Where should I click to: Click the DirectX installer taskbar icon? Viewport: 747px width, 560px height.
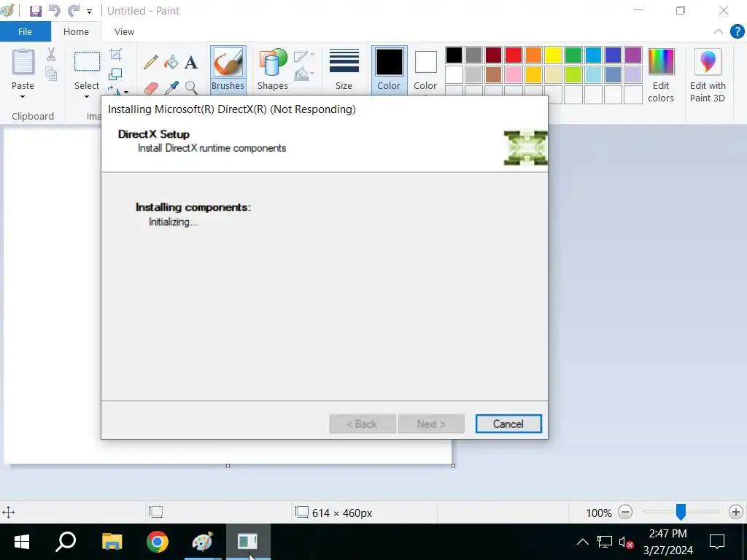[248, 542]
